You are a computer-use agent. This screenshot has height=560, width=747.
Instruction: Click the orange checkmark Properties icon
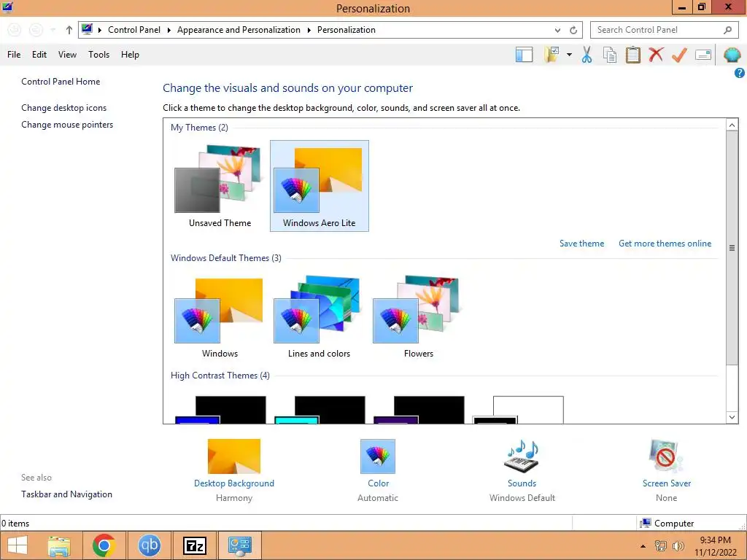tap(679, 55)
